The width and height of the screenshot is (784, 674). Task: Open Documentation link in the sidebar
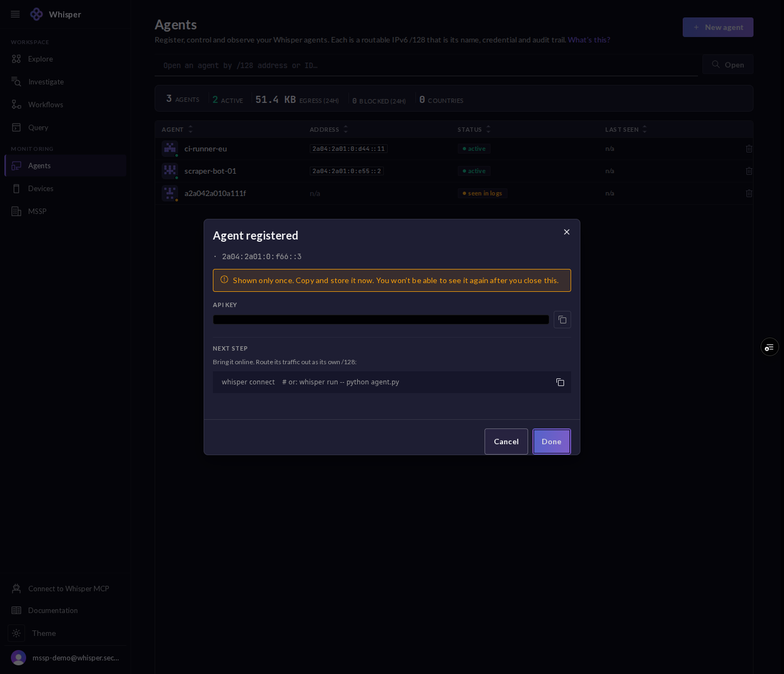65,610
